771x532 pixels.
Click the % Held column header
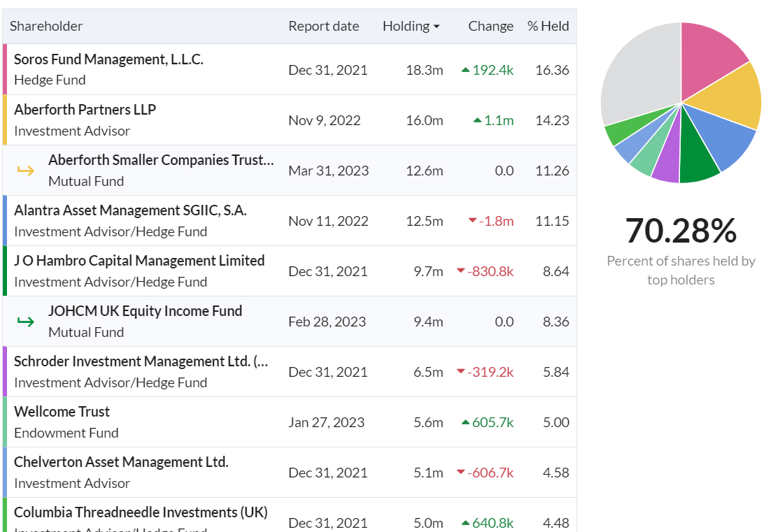(548, 26)
